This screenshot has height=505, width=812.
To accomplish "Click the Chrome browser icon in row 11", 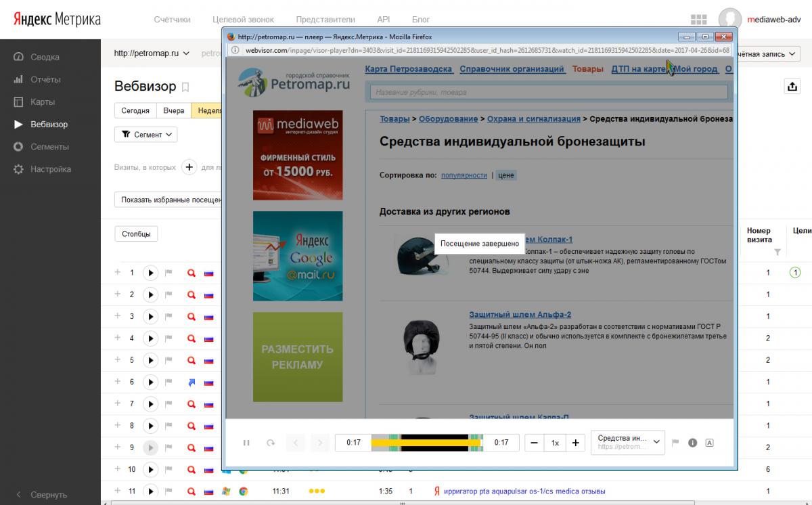I will pos(243,491).
